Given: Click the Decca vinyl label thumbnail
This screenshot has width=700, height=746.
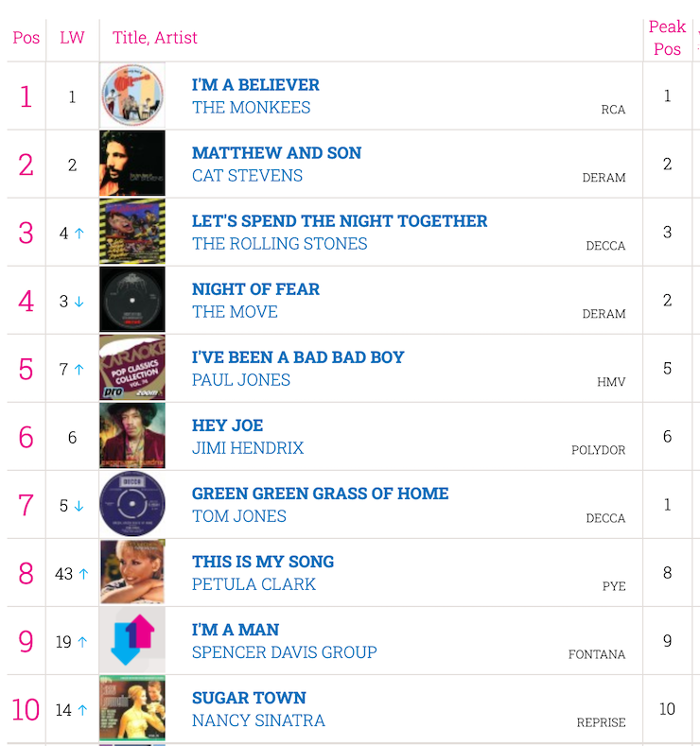Looking at the screenshot, I should (132, 504).
